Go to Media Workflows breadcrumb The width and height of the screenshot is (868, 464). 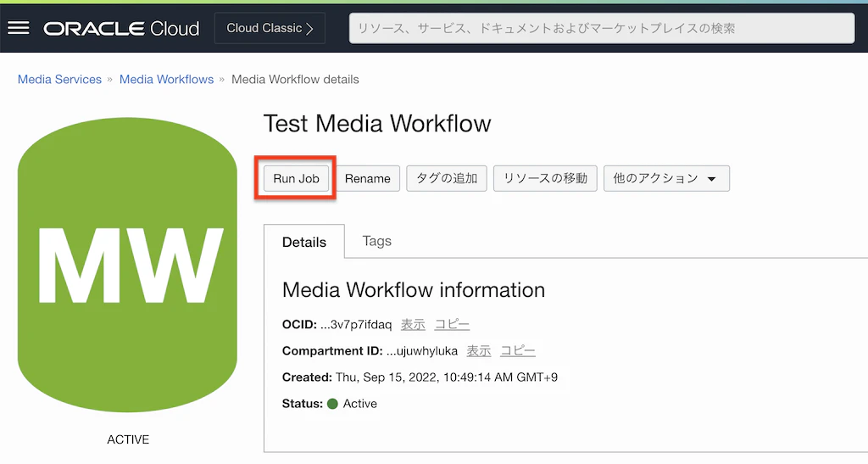167,79
